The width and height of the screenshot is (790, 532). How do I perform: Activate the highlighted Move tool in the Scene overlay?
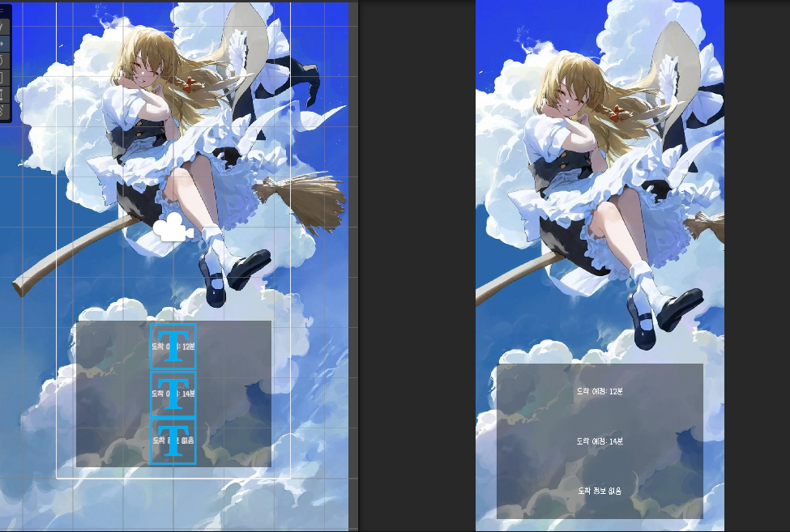point(4,43)
